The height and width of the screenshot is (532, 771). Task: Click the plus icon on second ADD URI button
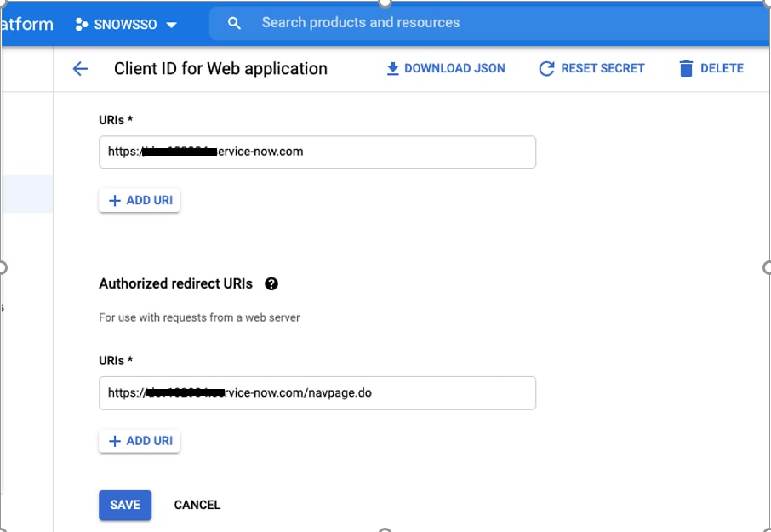113,441
